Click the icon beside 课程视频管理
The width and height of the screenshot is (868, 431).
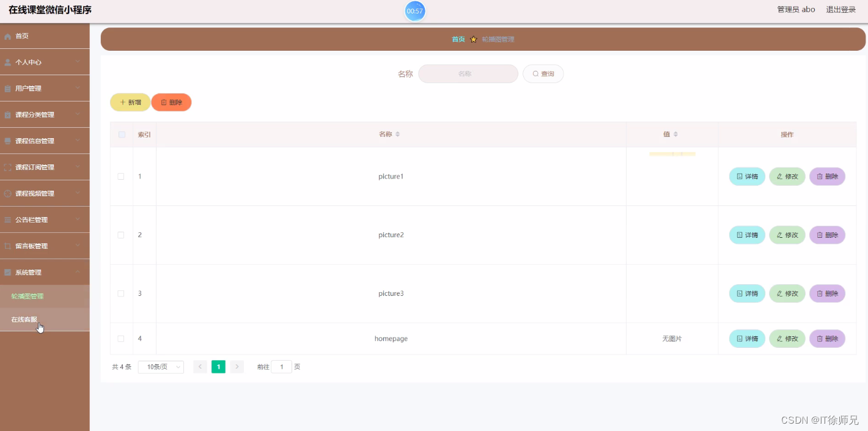click(8, 194)
